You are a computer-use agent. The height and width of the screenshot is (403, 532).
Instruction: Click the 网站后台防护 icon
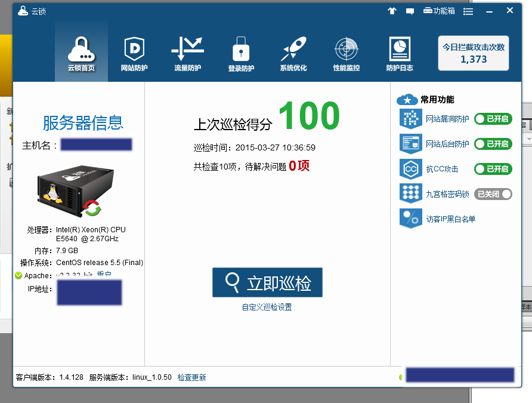coord(411,144)
